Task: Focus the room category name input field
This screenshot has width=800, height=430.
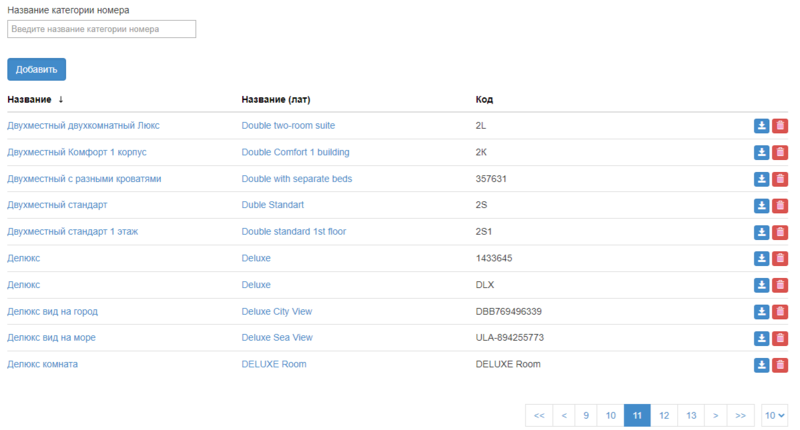Action: point(101,30)
